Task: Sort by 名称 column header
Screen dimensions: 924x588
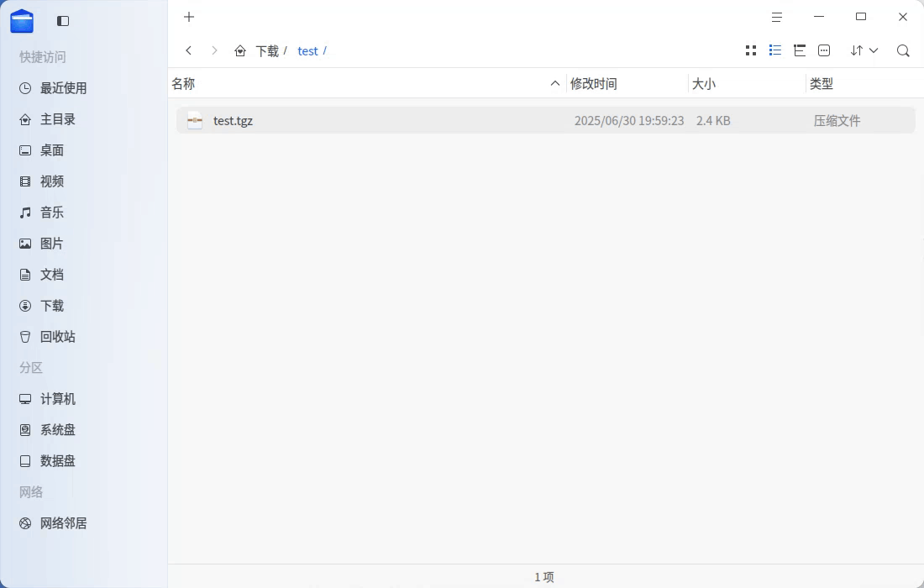Action: 183,84
